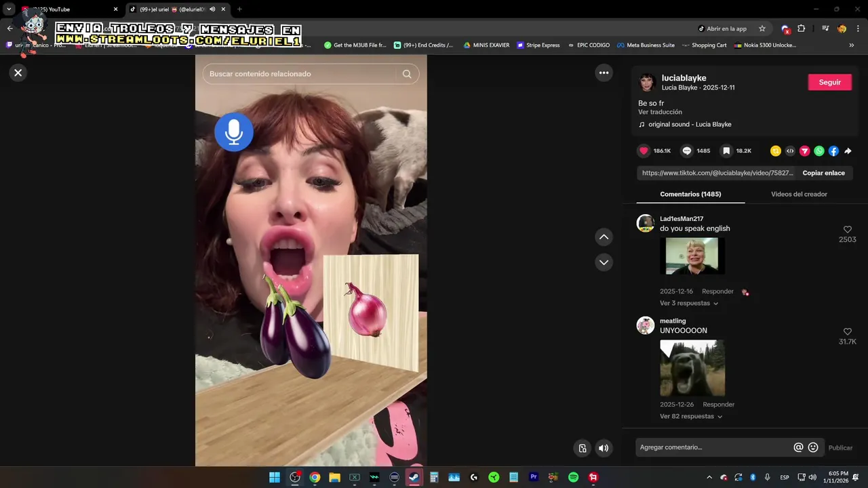The width and height of the screenshot is (868, 488).
Task: Reply to meatling's comment
Action: [x=718, y=405]
